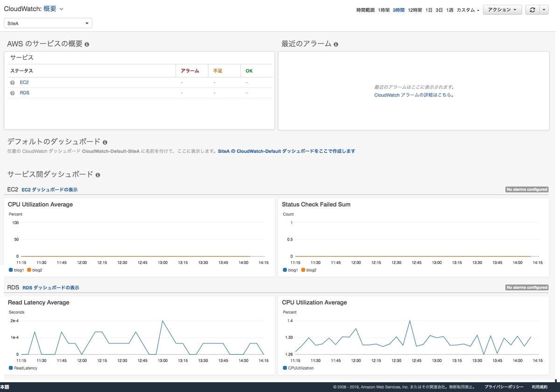
Task: Open 利用規約 footer link
Action: 539,387
